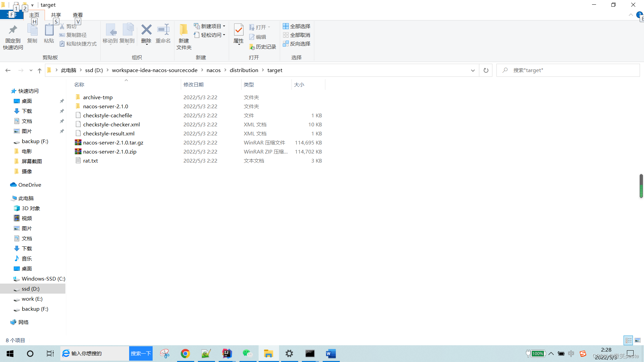Click the 历史记录 history icon in ribbon
The height and width of the screenshot is (362, 644).
coord(252,47)
